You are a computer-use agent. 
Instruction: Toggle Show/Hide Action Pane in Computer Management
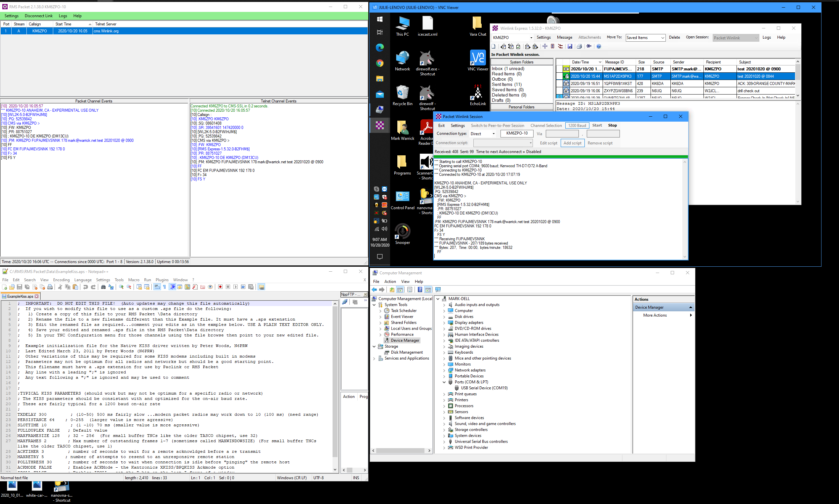428,290
